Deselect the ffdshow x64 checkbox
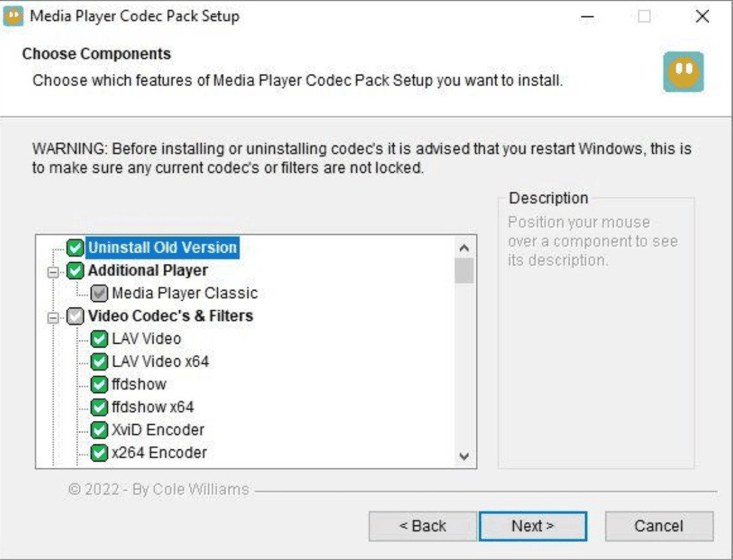 100,407
